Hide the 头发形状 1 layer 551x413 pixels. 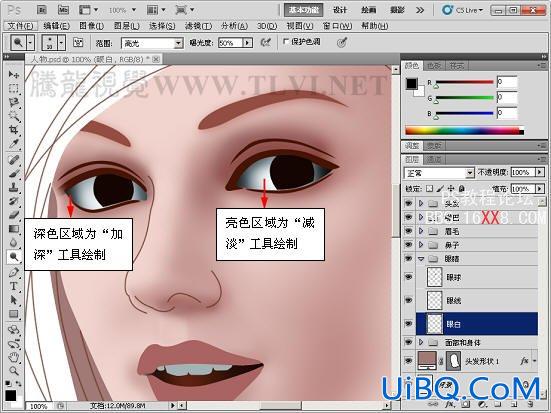coord(408,361)
